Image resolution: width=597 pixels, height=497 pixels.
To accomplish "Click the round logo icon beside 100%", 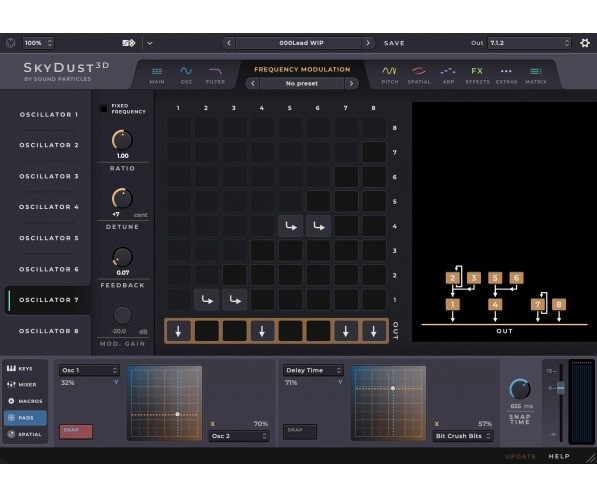I will tap(10, 43).
